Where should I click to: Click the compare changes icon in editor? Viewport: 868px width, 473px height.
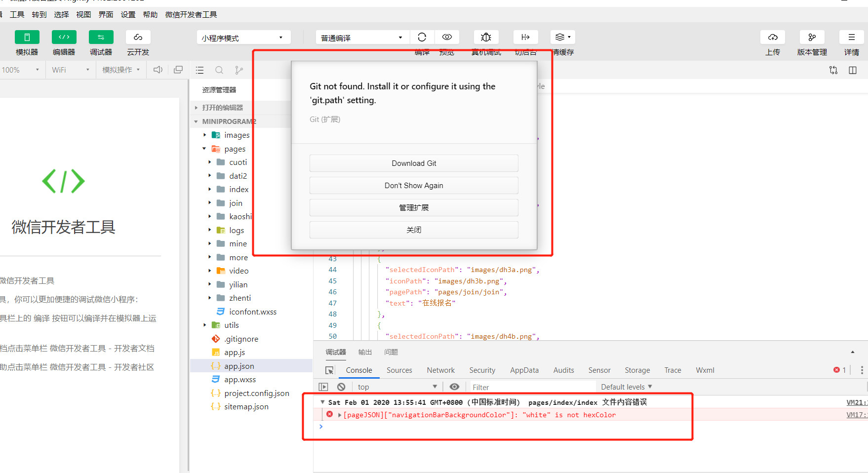click(x=833, y=70)
